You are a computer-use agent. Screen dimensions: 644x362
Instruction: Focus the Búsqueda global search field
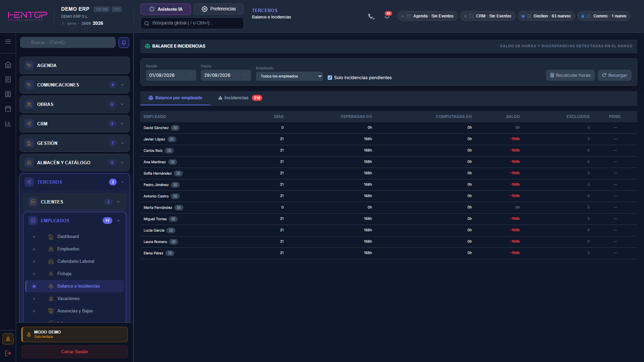click(x=192, y=23)
